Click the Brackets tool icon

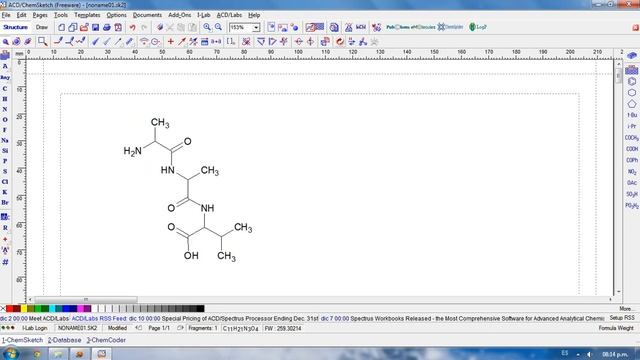[x=231, y=41]
